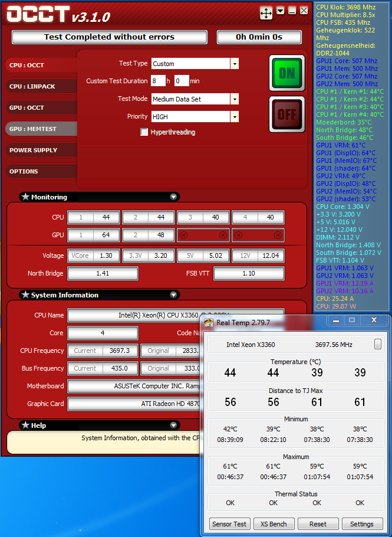Click the Test Completed without errors status bar
This screenshot has height=537, width=392.
coord(110,37)
